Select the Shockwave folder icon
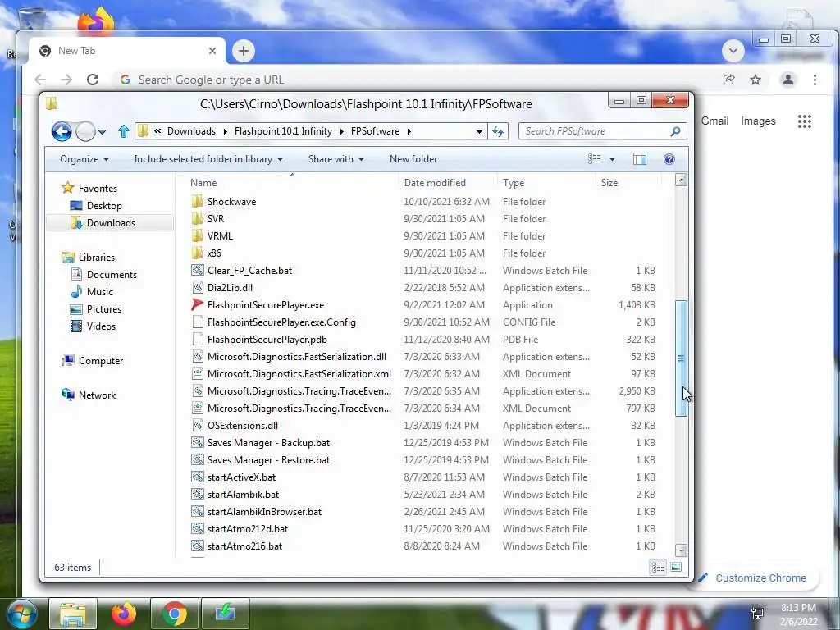The height and width of the screenshot is (630, 840). (x=197, y=202)
